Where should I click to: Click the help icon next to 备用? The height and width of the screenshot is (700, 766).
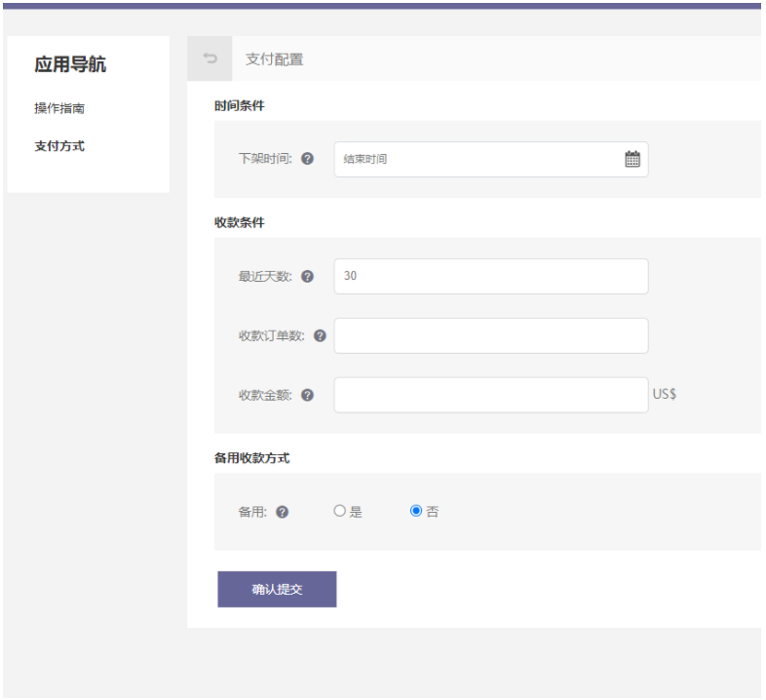click(283, 512)
